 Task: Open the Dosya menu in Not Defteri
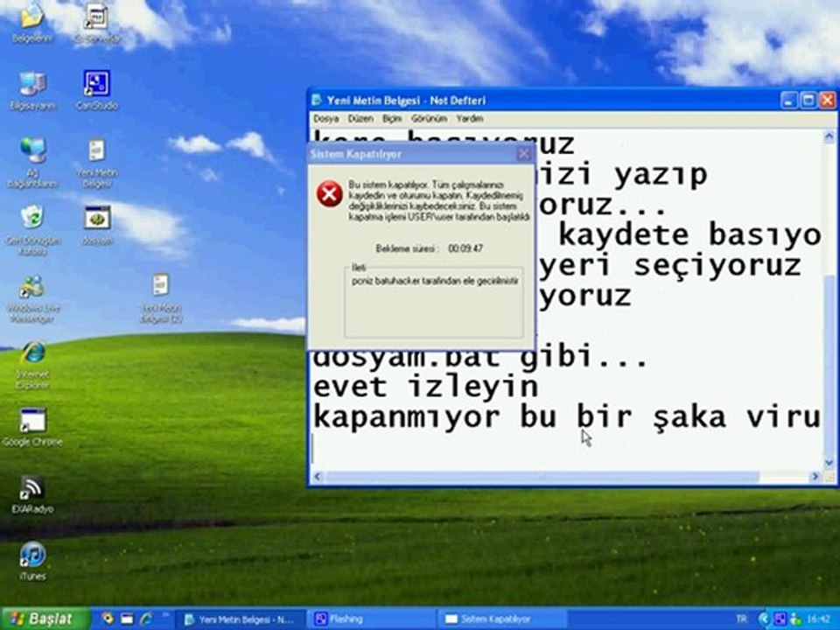click(325, 118)
